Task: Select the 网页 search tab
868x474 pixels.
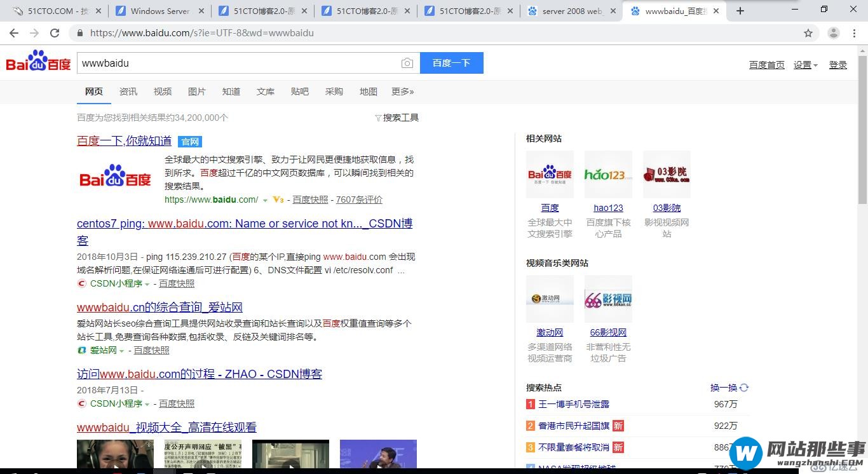Action: (x=94, y=91)
